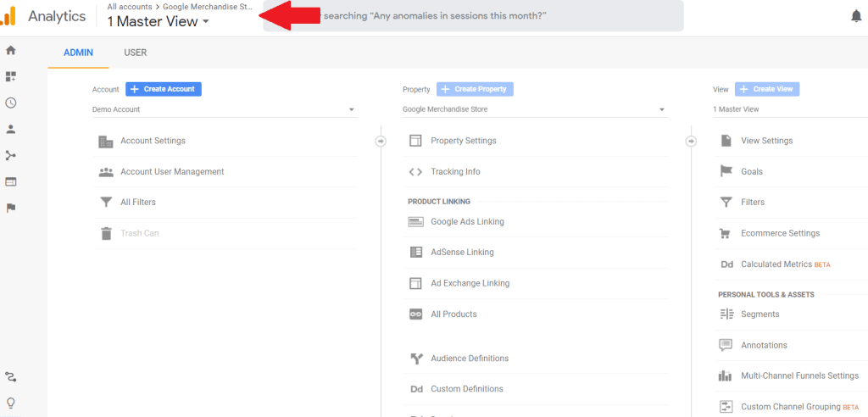This screenshot has width=868, height=417.
Task: Open Google Ads Linking link
Action: click(467, 221)
